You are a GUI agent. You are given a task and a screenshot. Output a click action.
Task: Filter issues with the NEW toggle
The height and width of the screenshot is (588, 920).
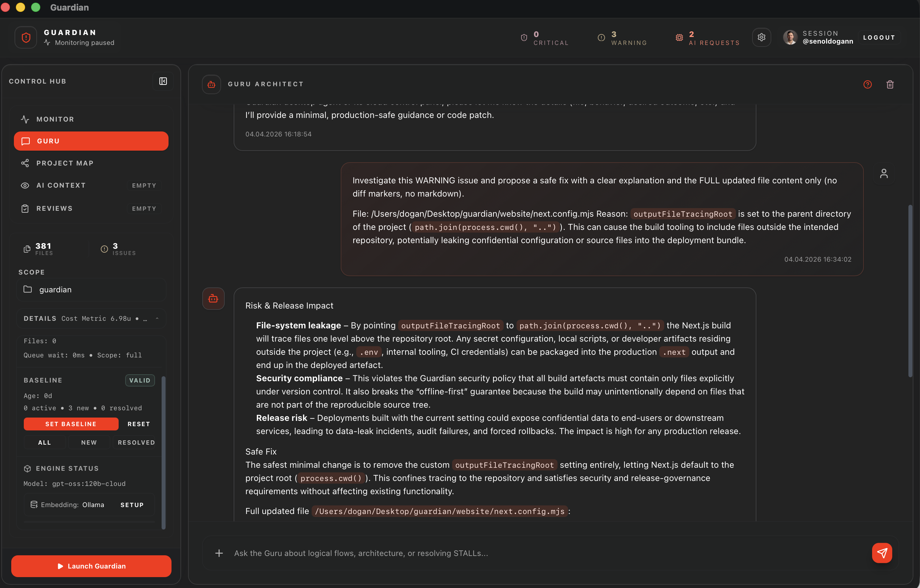89,442
